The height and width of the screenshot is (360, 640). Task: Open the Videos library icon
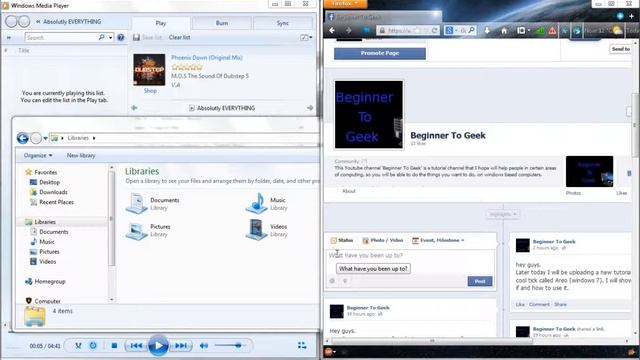[x=256, y=230]
